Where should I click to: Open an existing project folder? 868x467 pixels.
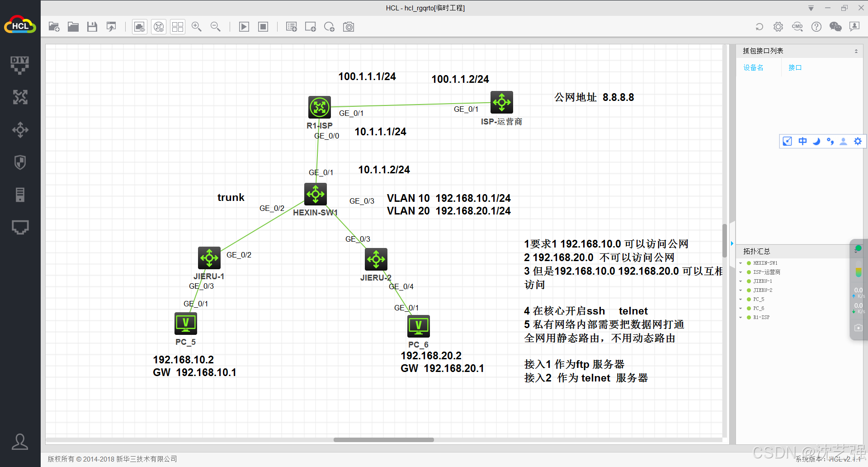[73, 27]
